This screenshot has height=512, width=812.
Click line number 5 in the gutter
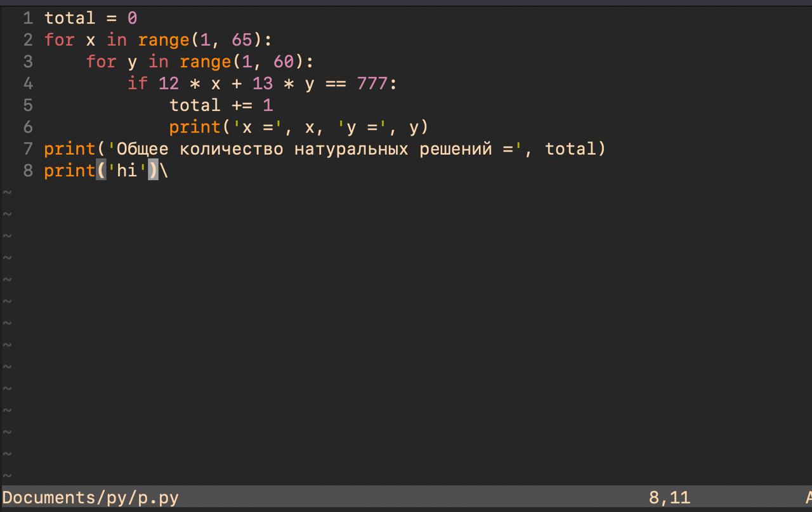tap(28, 105)
